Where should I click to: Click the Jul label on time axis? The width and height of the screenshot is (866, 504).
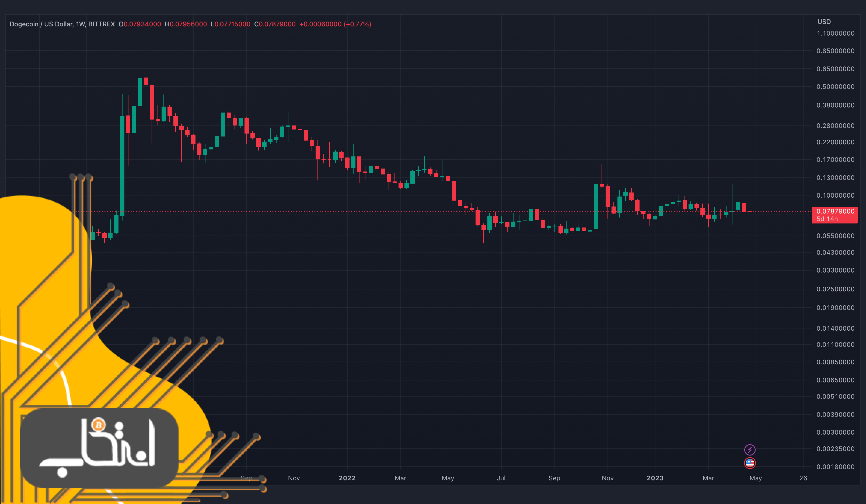pos(501,478)
